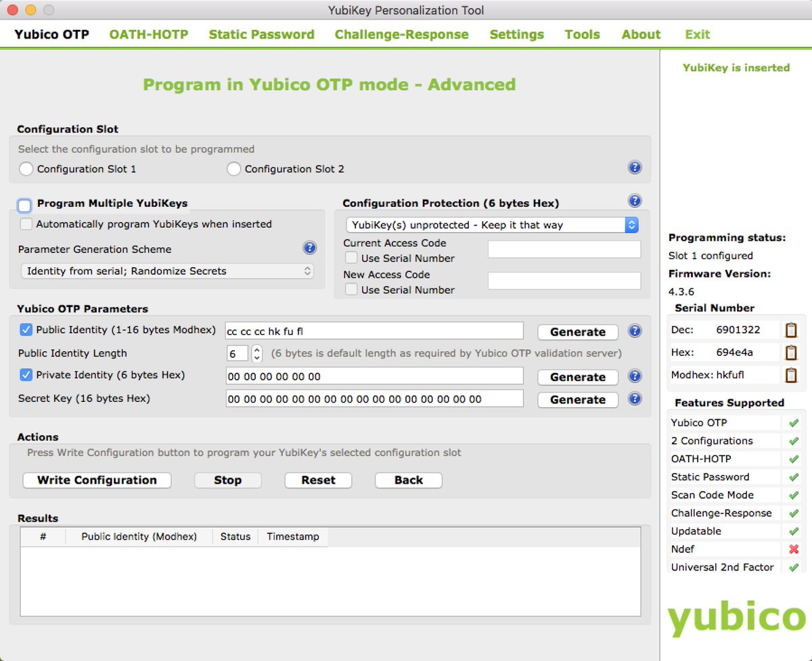
Task: Click the Timestamp column header in Results
Action: (293, 537)
